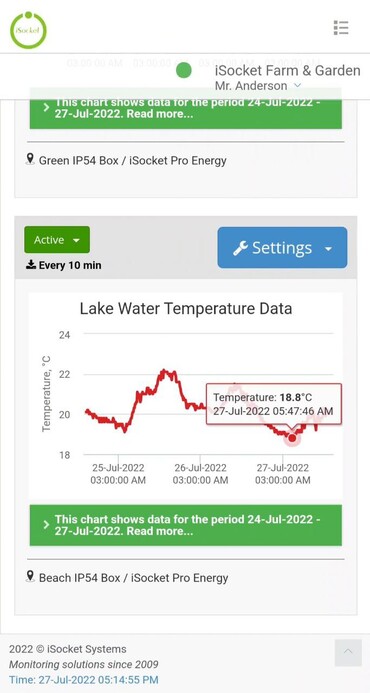Click location pin beside Beach IP54 Box

(30, 576)
